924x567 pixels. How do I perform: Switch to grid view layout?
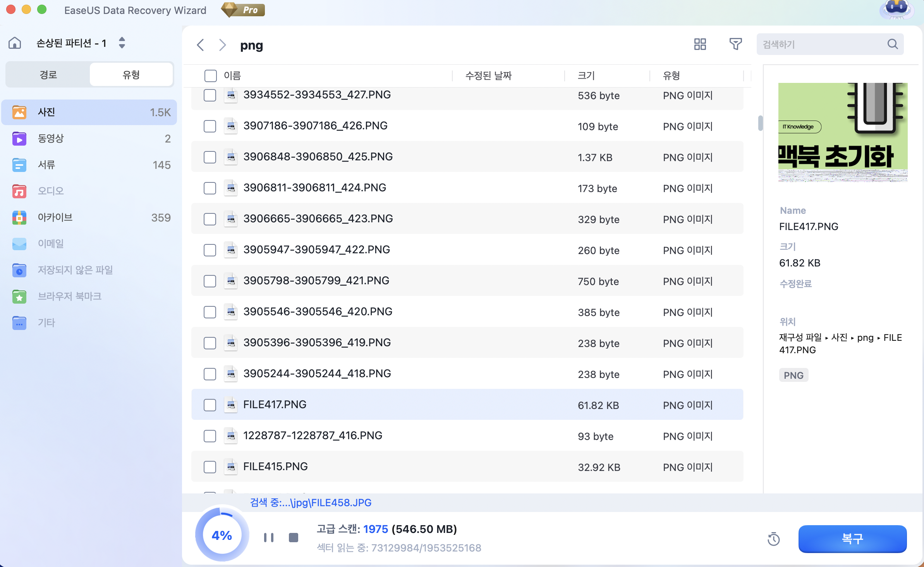[x=700, y=44]
